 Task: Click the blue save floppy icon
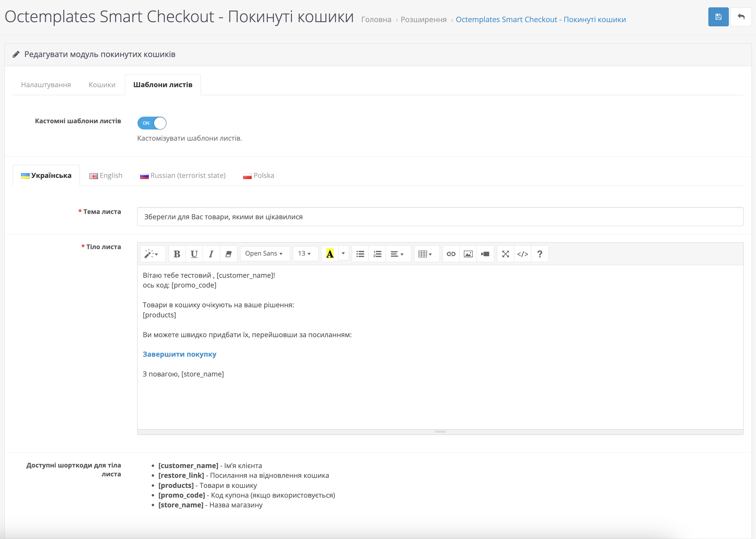718,17
